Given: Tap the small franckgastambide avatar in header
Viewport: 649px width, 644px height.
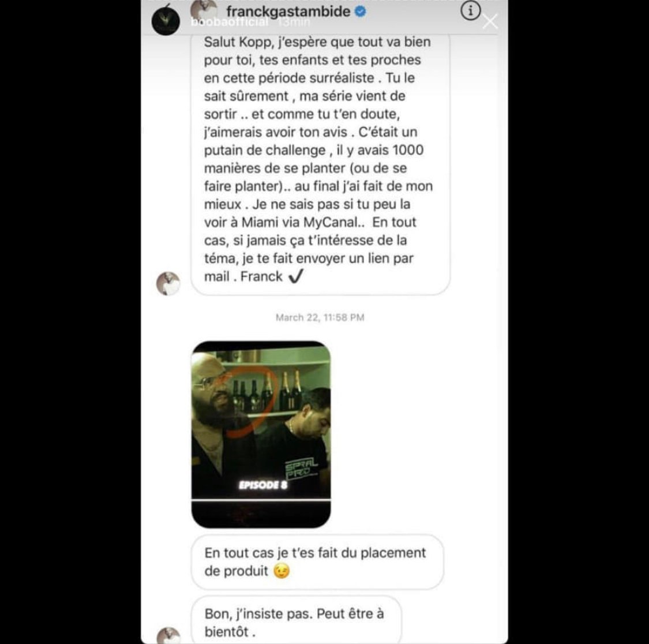Looking at the screenshot, I should (x=204, y=9).
